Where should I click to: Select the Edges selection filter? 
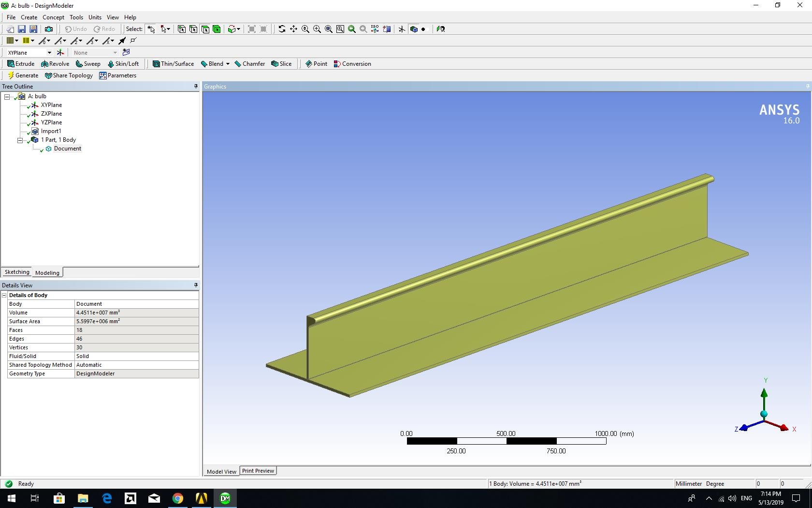pyautogui.click(x=193, y=29)
